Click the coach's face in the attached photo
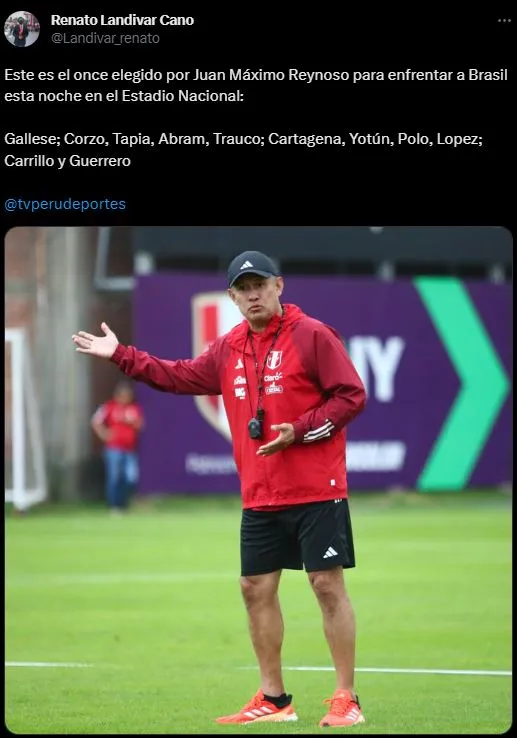This screenshot has width=517, height=738. pos(256,301)
